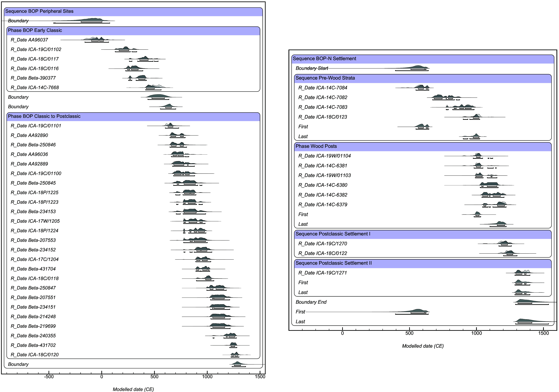
Task: Select the R_Date ICA-19C/1271 row label
Action: click(x=323, y=273)
